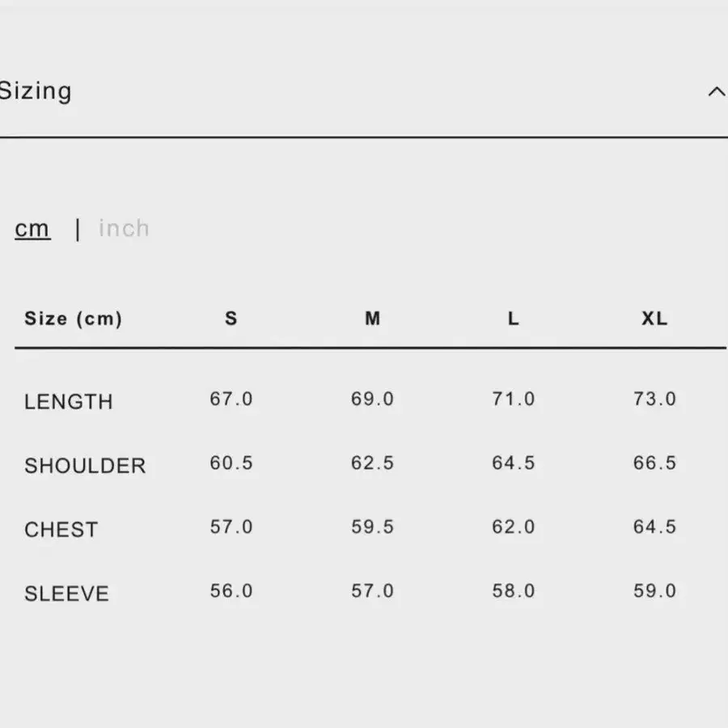The width and height of the screenshot is (728, 728).
Task: Click the 73.0 length value for XL
Action: point(654,399)
